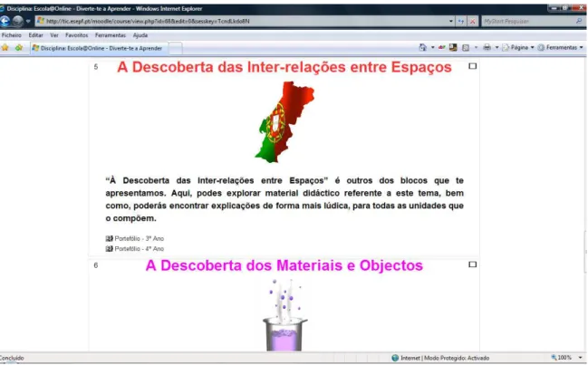Click the zoom magnifier 100% icon
The image size is (588, 365).
coord(554,358)
